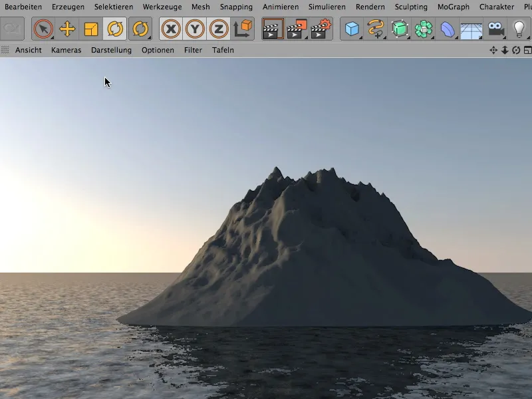
Task: Open the blue deformer icon
Action: [448, 29]
